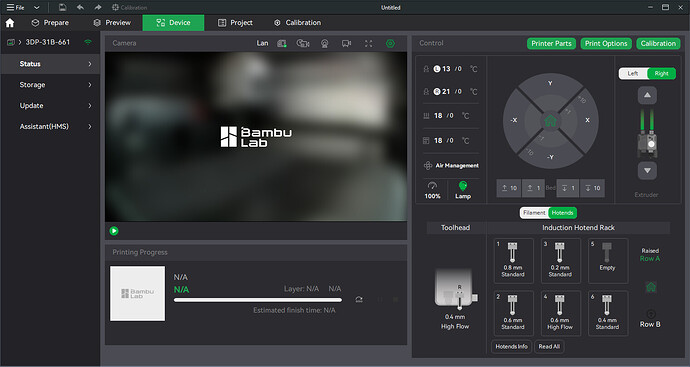Open the Prepare tab
Screen dimensions: 690x367
[x=50, y=23]
